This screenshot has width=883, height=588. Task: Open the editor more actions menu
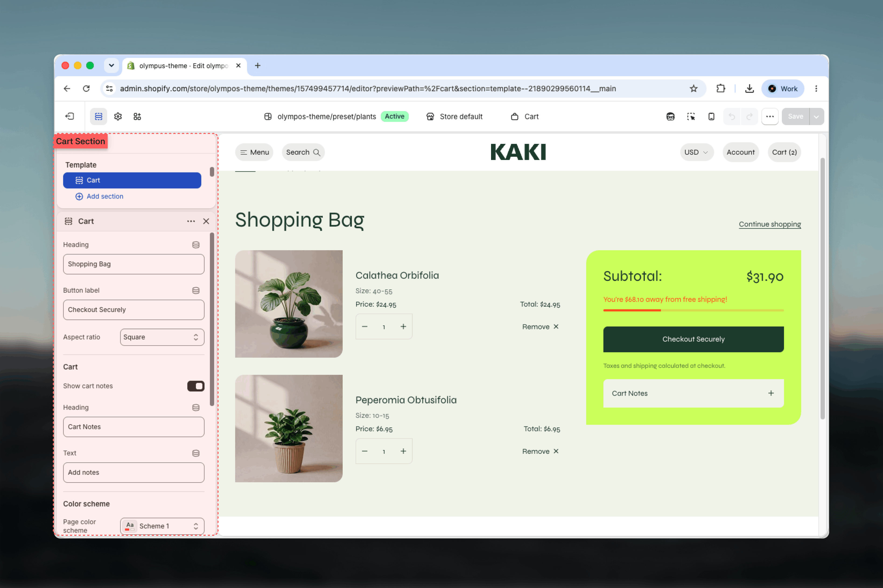click(x=770, y=116)
